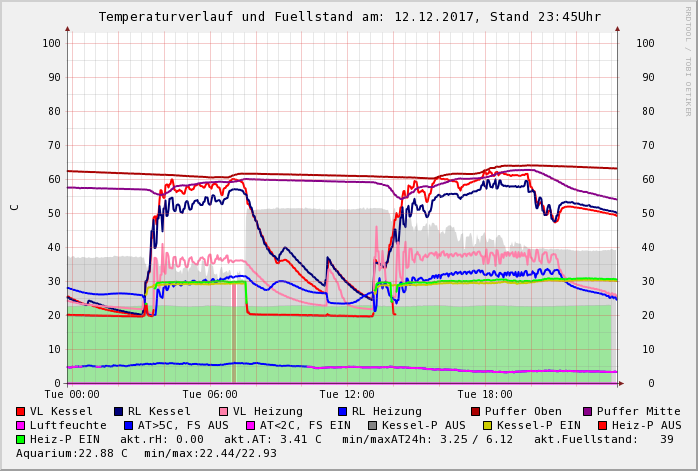The image size is (698, 471).
Task: Click the red VL Kessel legend swatch
Action: coord(21,411)
